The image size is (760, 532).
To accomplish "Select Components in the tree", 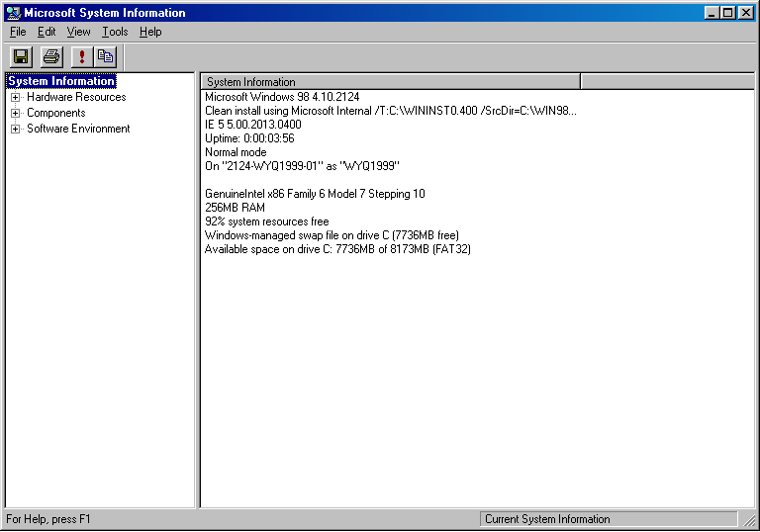I will [x=56, y=113].
